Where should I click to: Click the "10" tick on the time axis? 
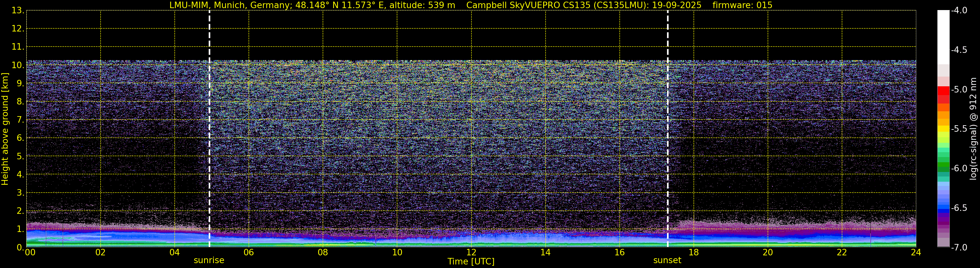tap(397, 252)
